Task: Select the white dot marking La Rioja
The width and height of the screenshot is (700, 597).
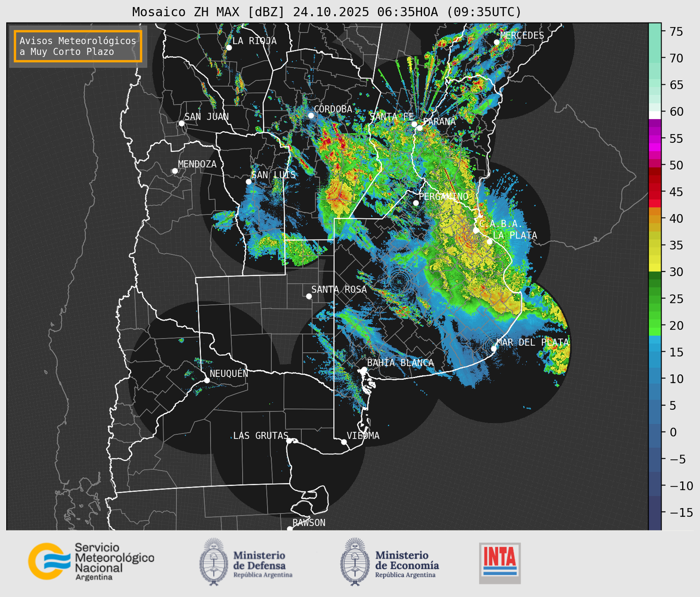Action: (x=229, y=48)
